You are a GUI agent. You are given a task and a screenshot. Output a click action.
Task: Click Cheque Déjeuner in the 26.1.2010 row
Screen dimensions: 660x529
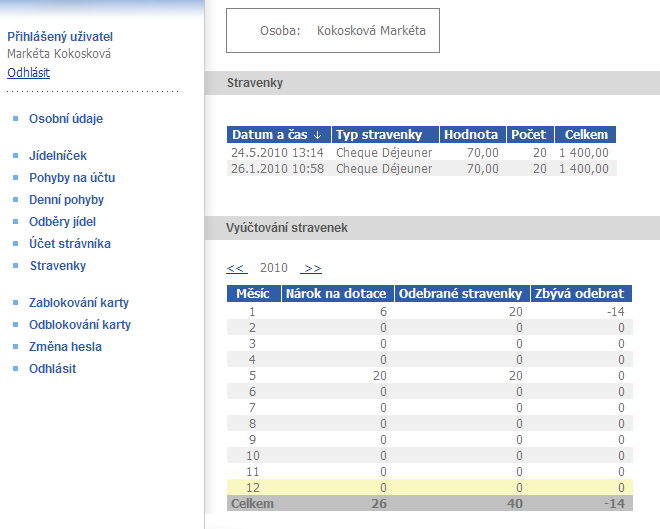click(384, 169)
